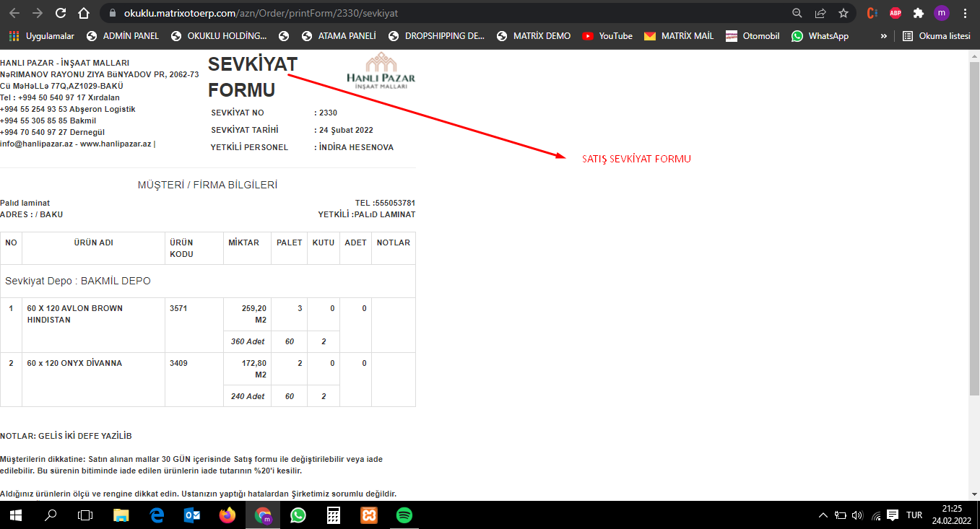980x529 pixels.
Task: Click the share page icon in address bar
Action: [x=820, y=13]
